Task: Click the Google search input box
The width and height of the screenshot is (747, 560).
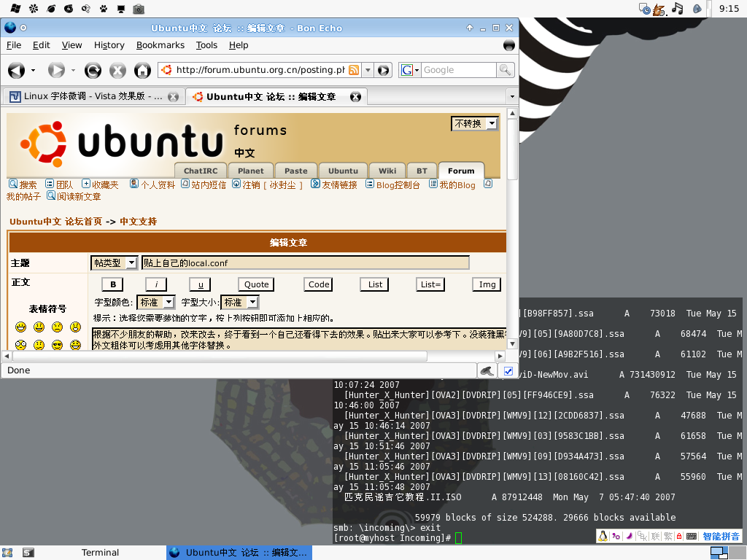Action: [x=459, y=70]
